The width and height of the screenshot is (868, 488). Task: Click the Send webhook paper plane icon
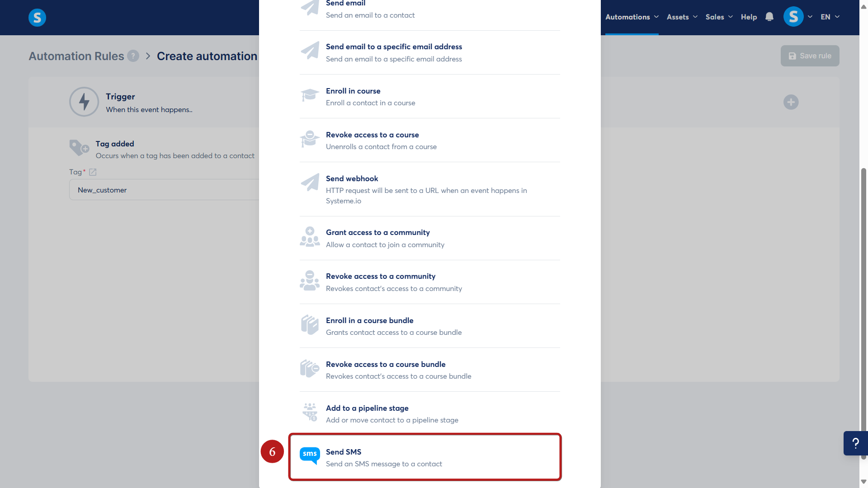(x=310, y=183)
